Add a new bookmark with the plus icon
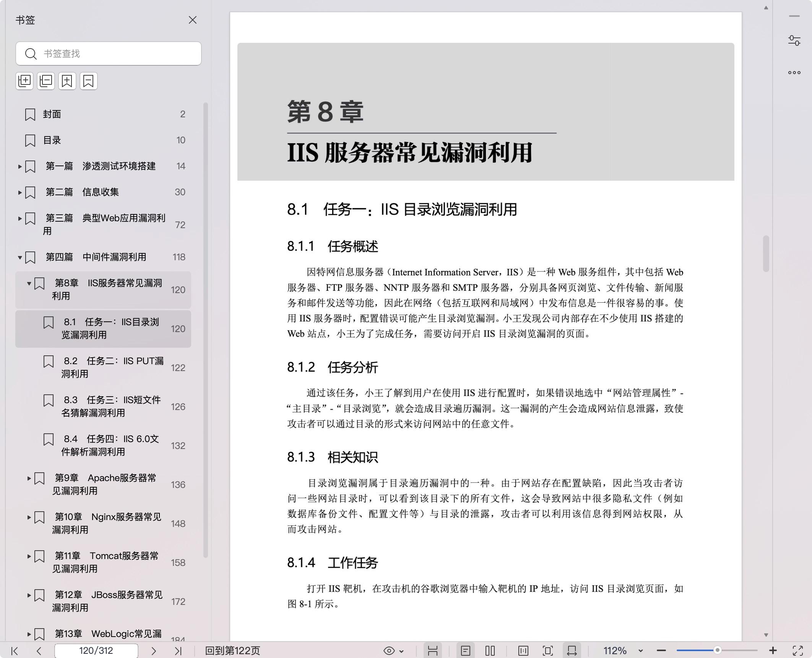812x658 pixels. click(x=67, y=81)
